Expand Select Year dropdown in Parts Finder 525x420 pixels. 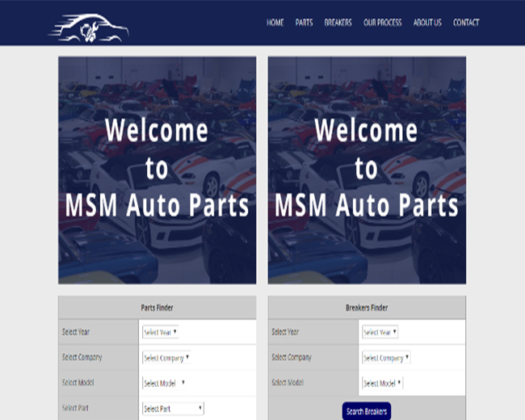[161, 332]
